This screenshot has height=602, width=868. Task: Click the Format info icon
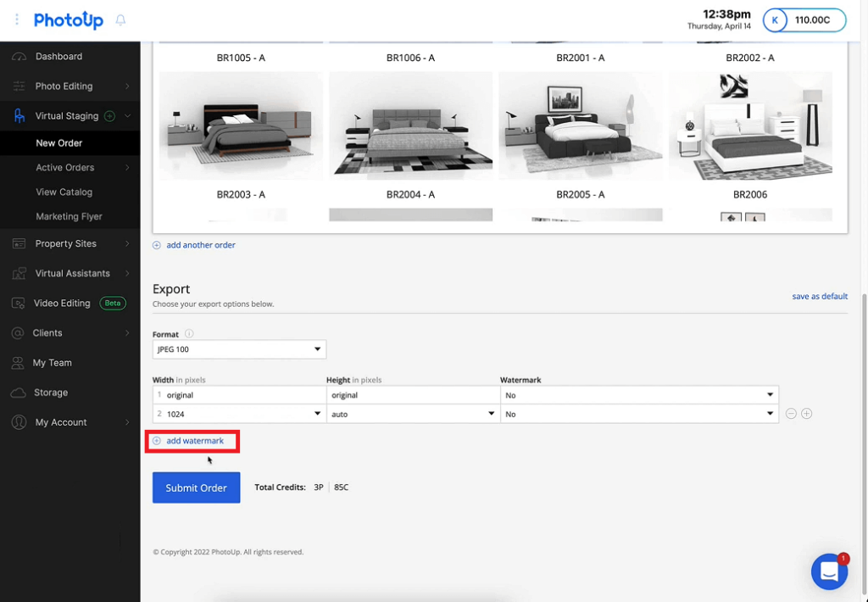(x=189, y=334)
